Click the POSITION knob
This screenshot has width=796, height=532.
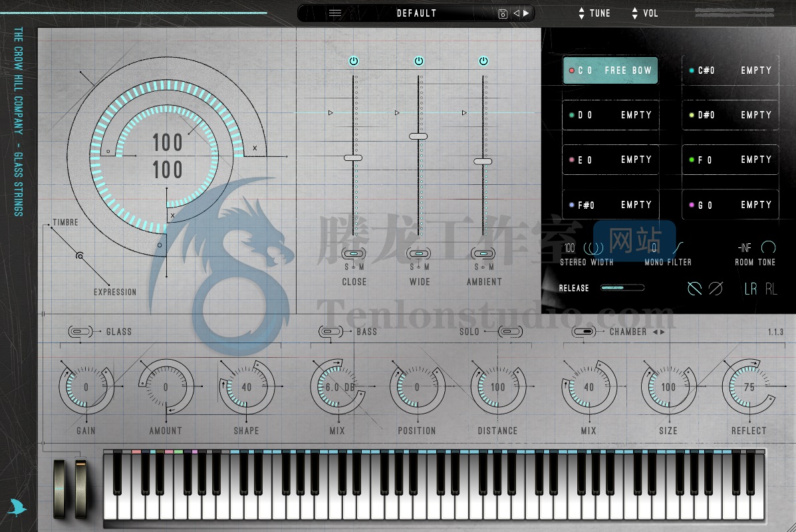418,387
